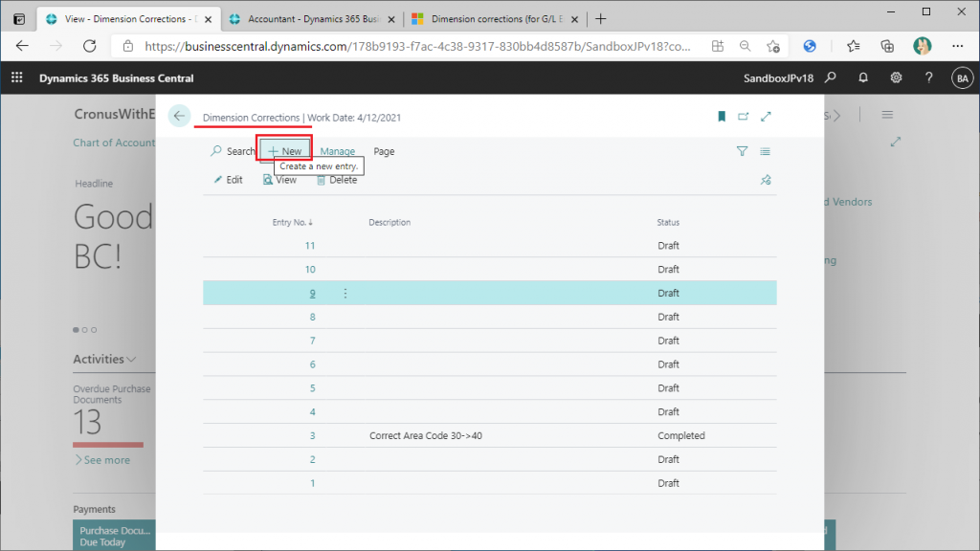
Task: Click the browser back arrow
Action: pyautogui.click(x=23, y=46)
